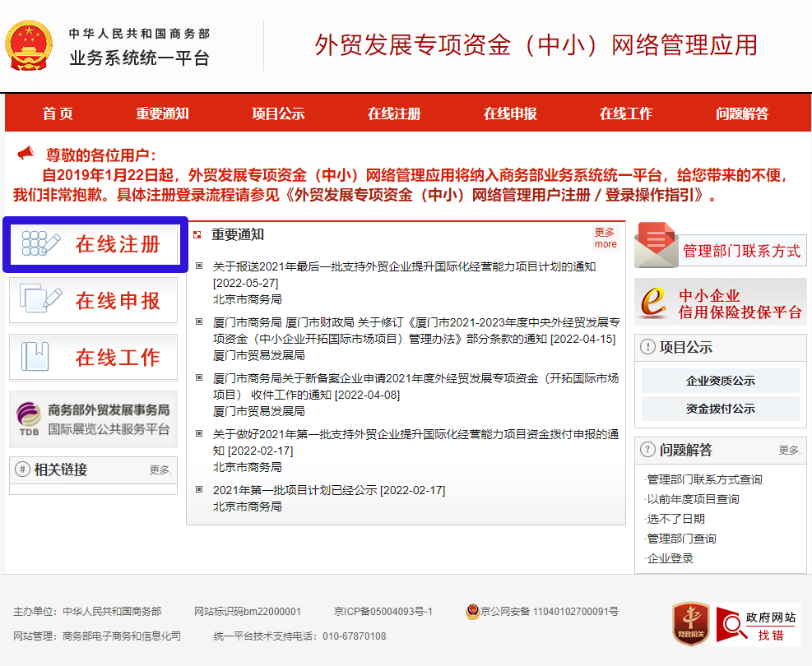
Task: Click the 京公网安备 11040102700091号 footer link
Action: tap(549, 612)
